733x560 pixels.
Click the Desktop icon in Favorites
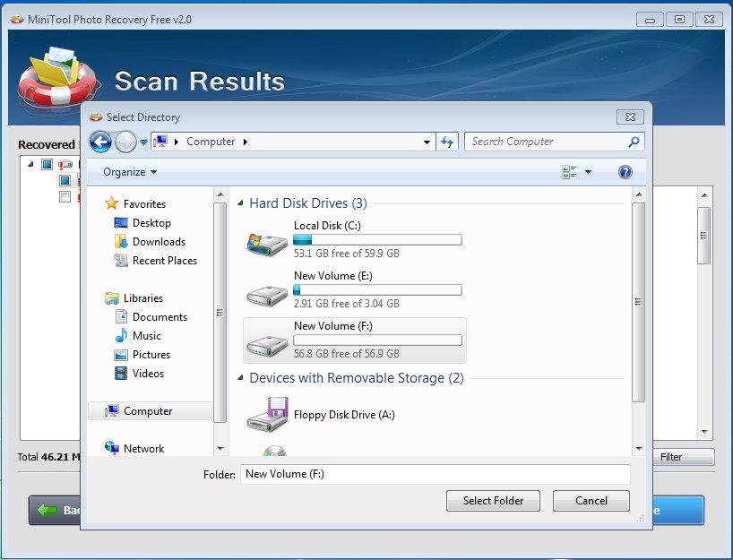point(121,223)
